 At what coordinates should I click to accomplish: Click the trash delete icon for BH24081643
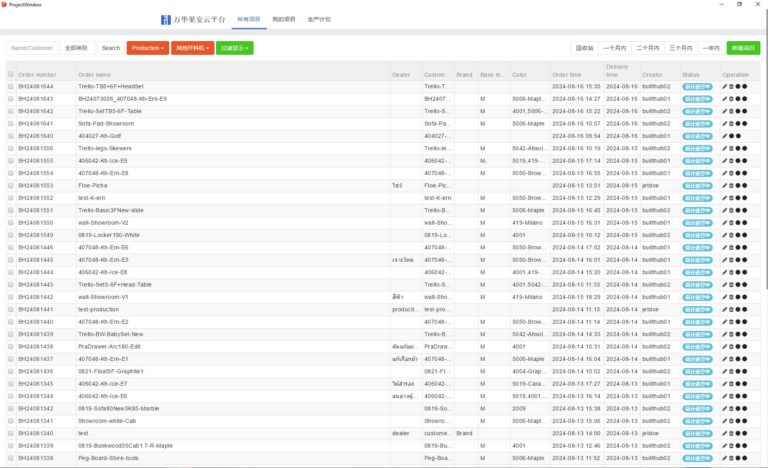(x=731, y=99)
